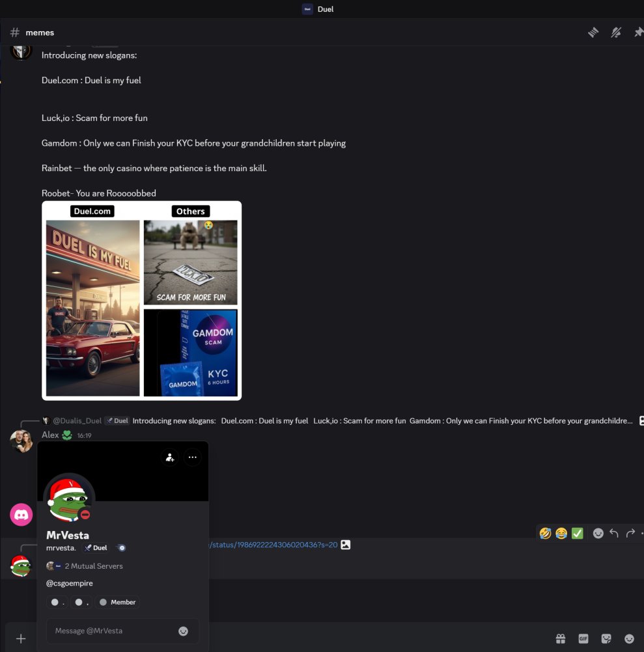The height and width of the screenshot is (652, 644).
Task: Click the do-not-disturb status badge on MrVesta avatar
Action: click(85, 515)
